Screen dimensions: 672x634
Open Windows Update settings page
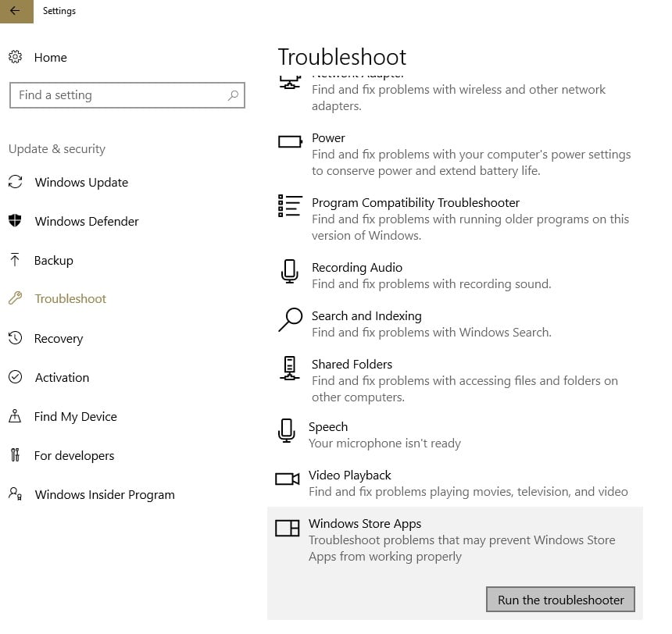(81, 183)
